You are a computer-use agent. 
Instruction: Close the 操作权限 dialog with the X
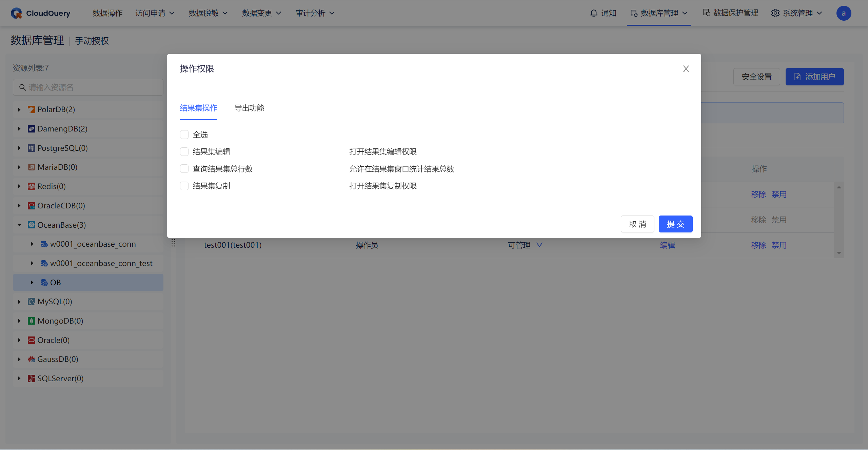(x=686, y=69)
